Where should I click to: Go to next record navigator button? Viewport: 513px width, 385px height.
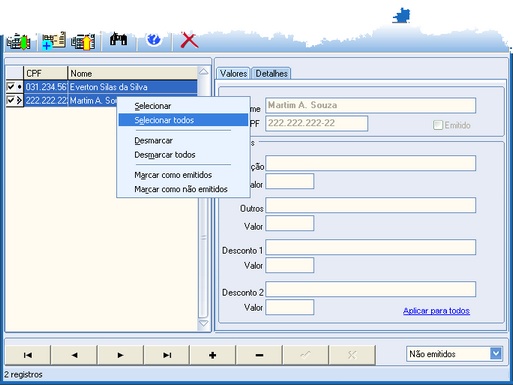tap(120, 355)
